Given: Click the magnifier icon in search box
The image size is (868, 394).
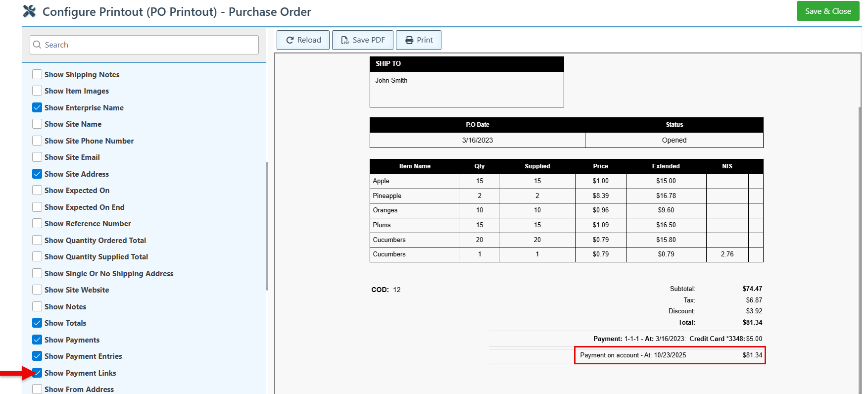Looking at the screenshot, I should 37,45.
